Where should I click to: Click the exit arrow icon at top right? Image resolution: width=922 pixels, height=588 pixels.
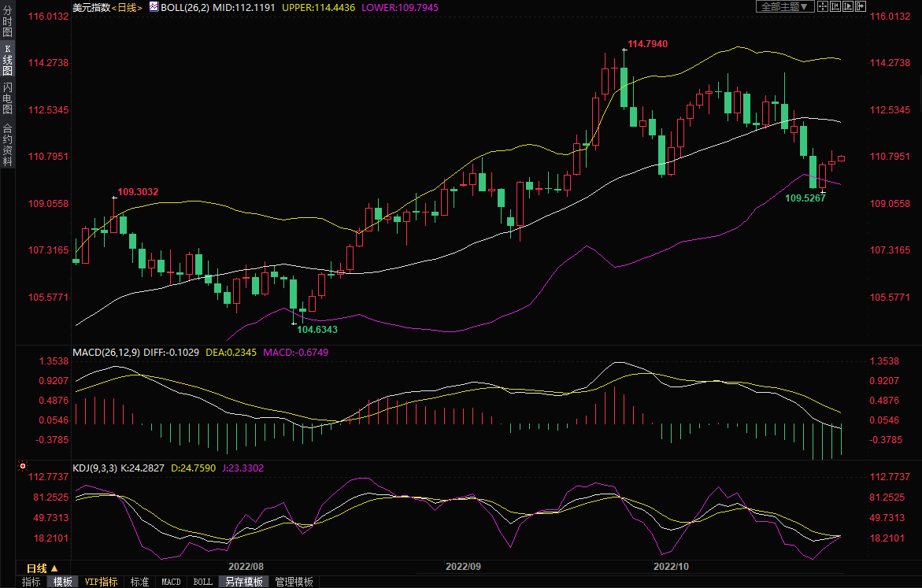(861, 6)
